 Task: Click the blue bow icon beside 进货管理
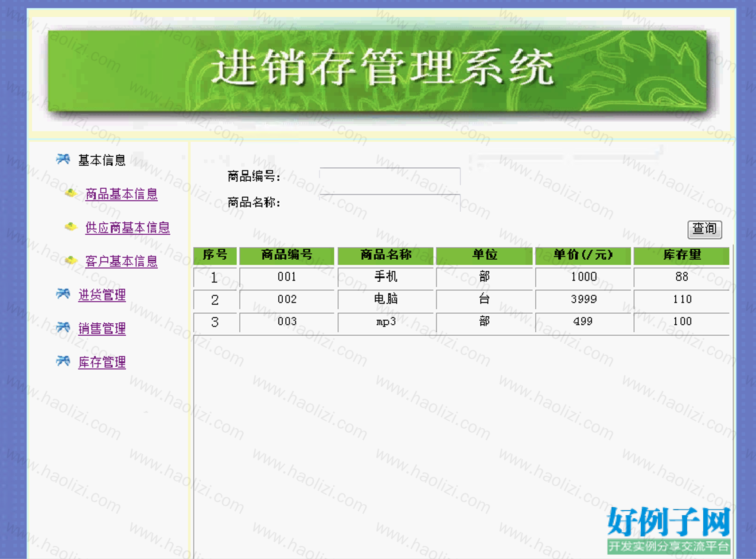(63, 294)
